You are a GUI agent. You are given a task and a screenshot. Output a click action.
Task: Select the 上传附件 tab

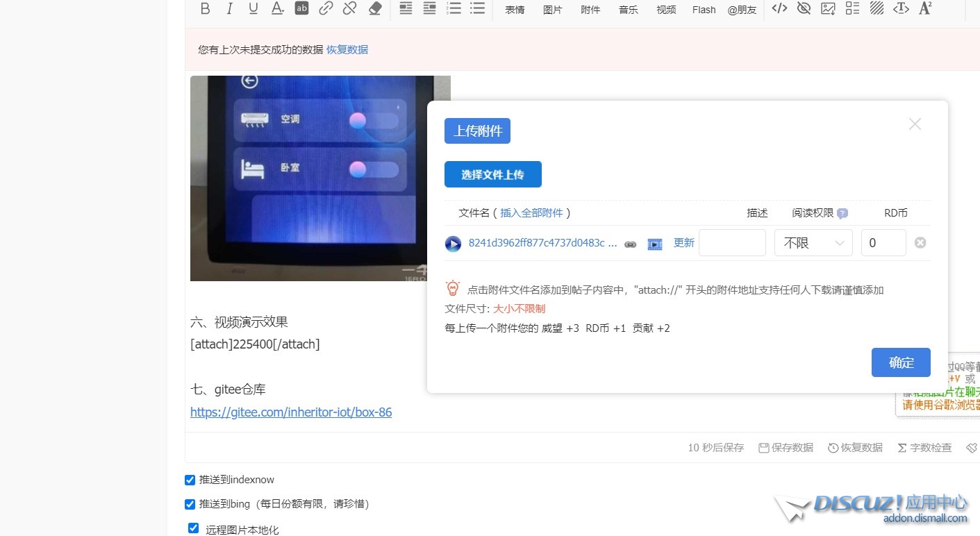(477, 131)
